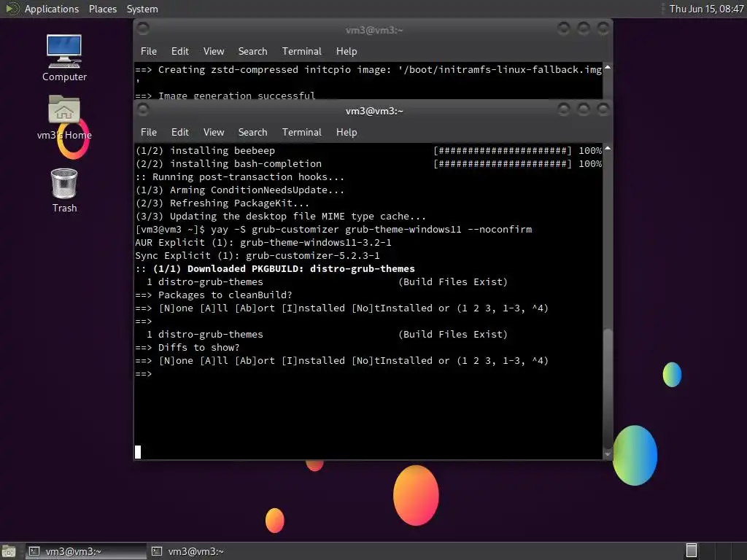Image resolution: width=747 pixels, height=560 pixels.
Task: Click the yay -S grub-customizer command line
Action: point(333,229)
